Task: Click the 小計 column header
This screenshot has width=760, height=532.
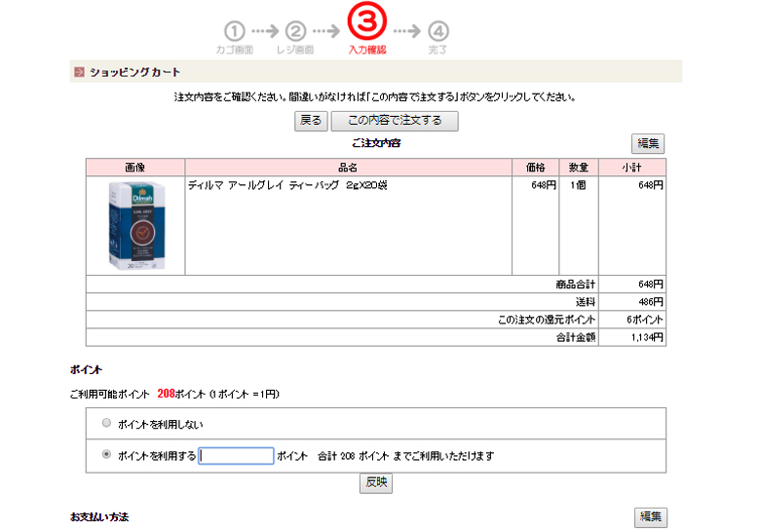Action: [631, 168]
